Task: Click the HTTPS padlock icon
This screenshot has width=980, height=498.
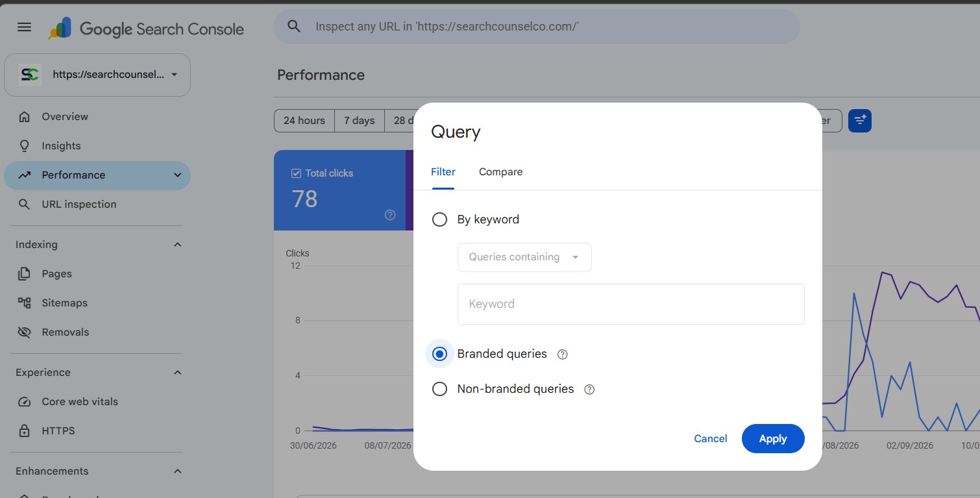Action: click(x=25, y=431)
